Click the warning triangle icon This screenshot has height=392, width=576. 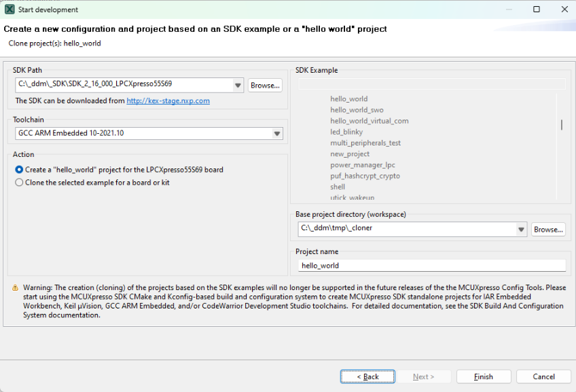(x=15, y=287)
